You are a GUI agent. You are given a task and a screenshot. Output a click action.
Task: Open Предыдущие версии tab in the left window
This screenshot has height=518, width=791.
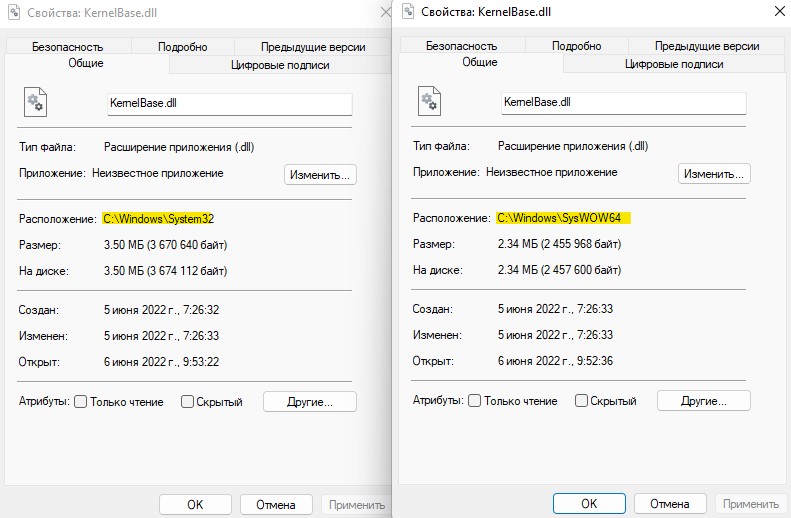tap(313, 47)
